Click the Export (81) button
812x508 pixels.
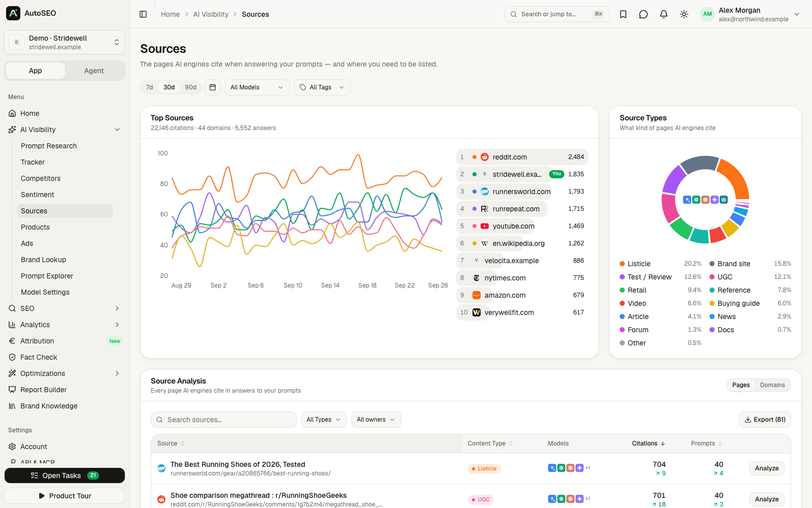[x=765, y=420]
